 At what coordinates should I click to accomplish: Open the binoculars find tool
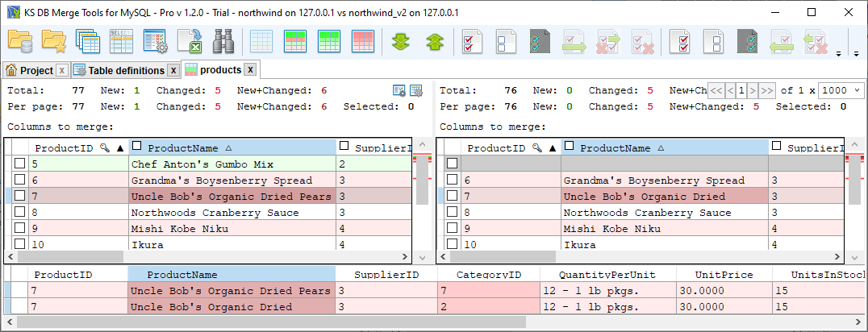(223, 42)
